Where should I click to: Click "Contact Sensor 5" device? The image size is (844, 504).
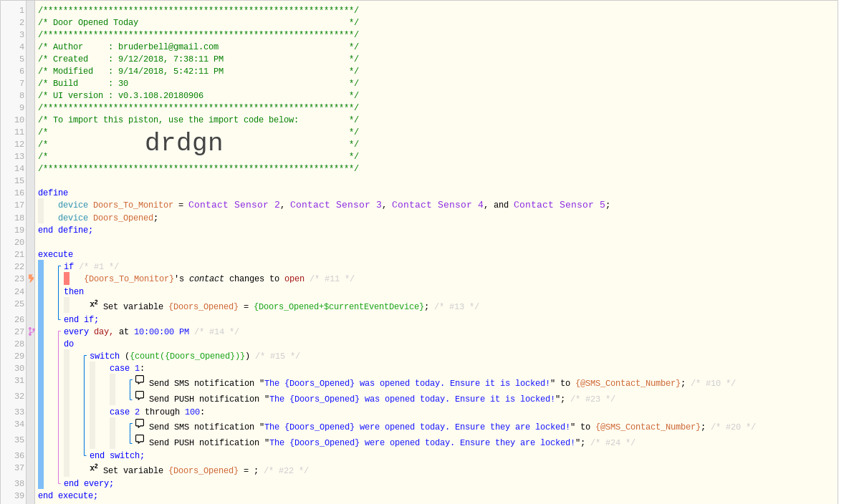560,205
